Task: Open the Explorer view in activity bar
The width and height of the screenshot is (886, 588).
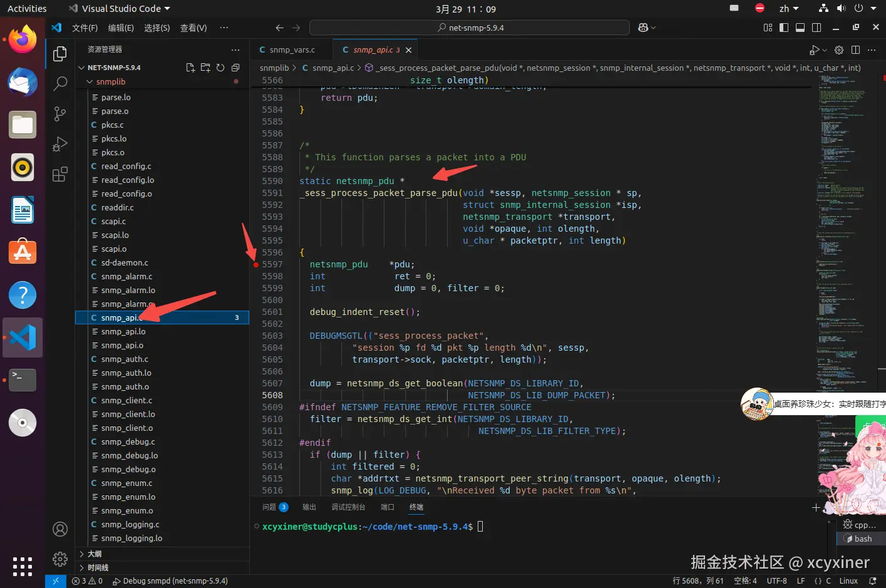Action: pyautogui.click(x=60, y=54)
